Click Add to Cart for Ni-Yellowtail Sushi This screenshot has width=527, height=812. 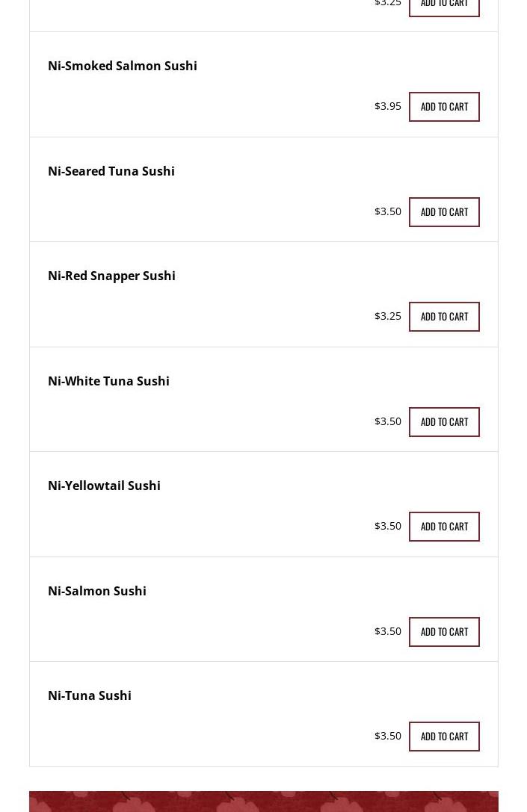(444, 527)
